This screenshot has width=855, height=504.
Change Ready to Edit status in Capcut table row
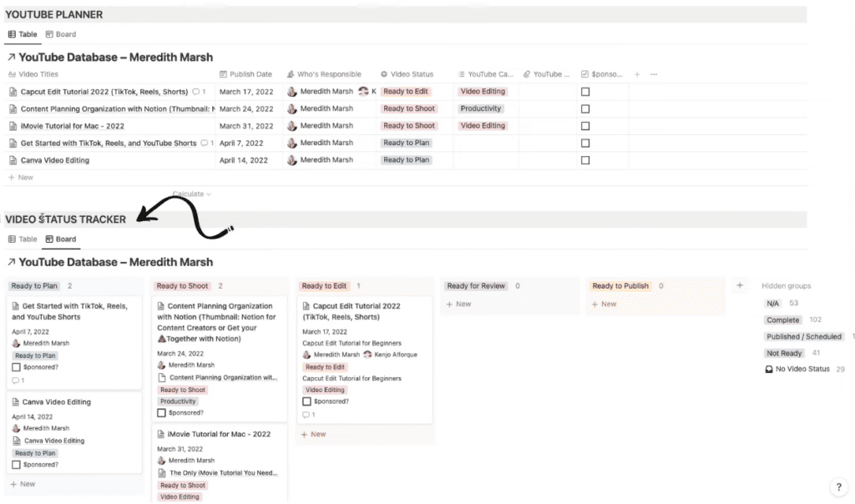406,92
